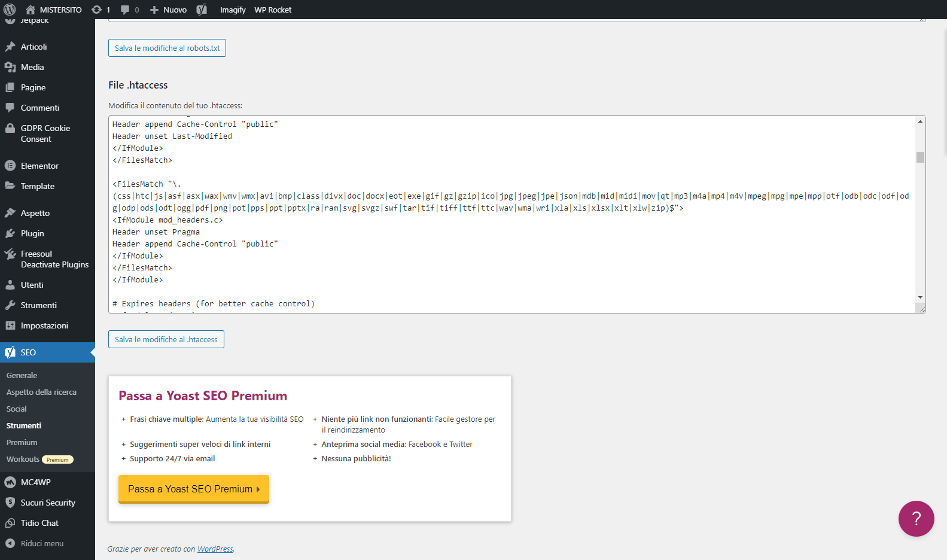Click the '<IfModule mod_headers.c>' line
Viewport: 947px width, 560px height.
[168, 220]
